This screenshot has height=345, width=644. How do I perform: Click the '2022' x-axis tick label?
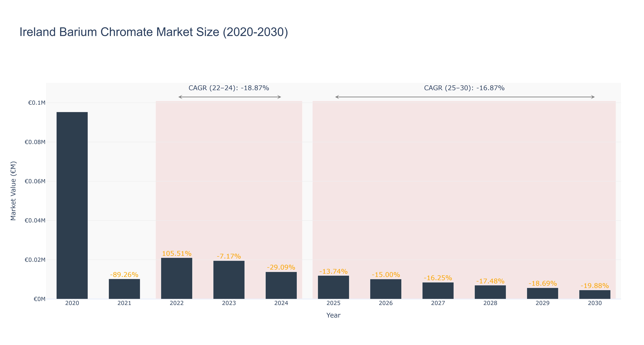[177, 303]
